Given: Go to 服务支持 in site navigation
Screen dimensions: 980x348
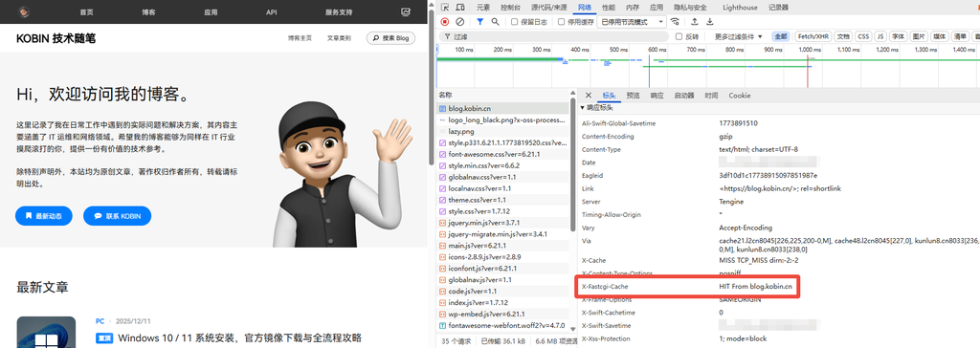Looking at the screenshot, I should pyautogui.click(x=339, y=11).
